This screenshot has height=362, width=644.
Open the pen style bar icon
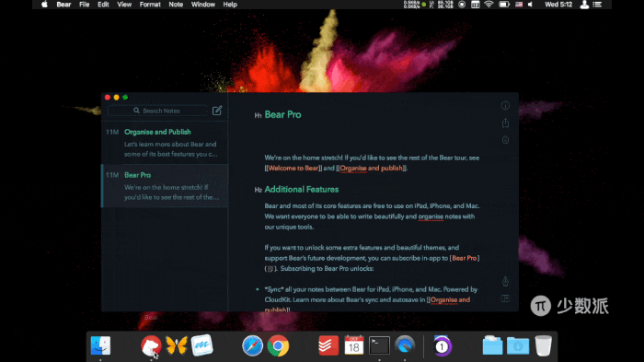click(x=505, y=281)
